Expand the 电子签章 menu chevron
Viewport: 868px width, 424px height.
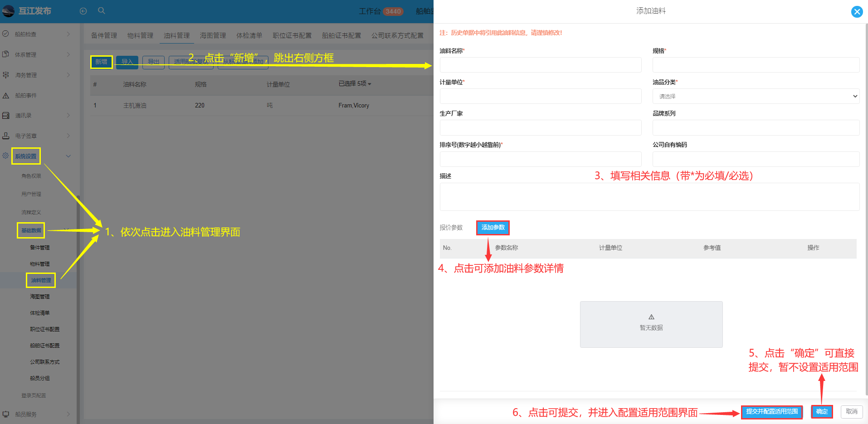68,136
